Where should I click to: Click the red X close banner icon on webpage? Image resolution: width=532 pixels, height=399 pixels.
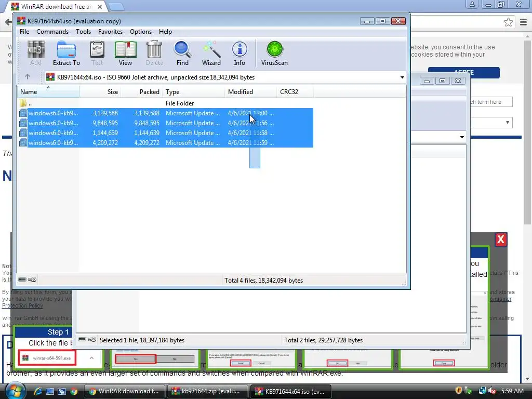(x=501, y=240)
